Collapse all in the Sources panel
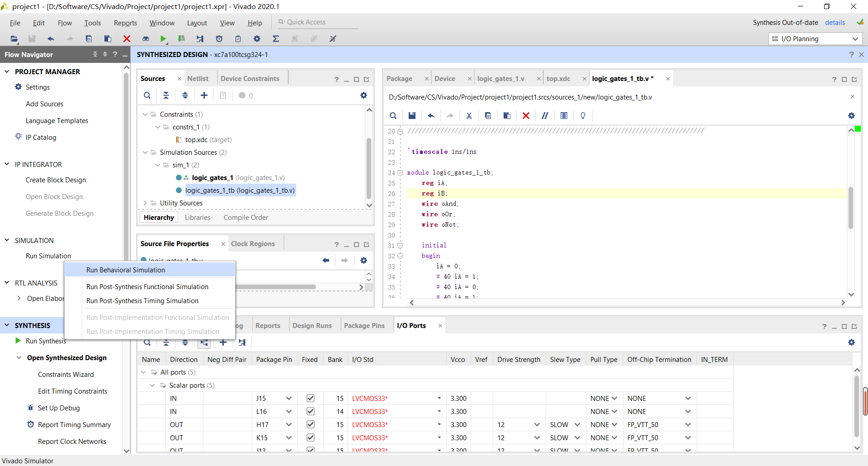868x466 pixels. (166, 95)
